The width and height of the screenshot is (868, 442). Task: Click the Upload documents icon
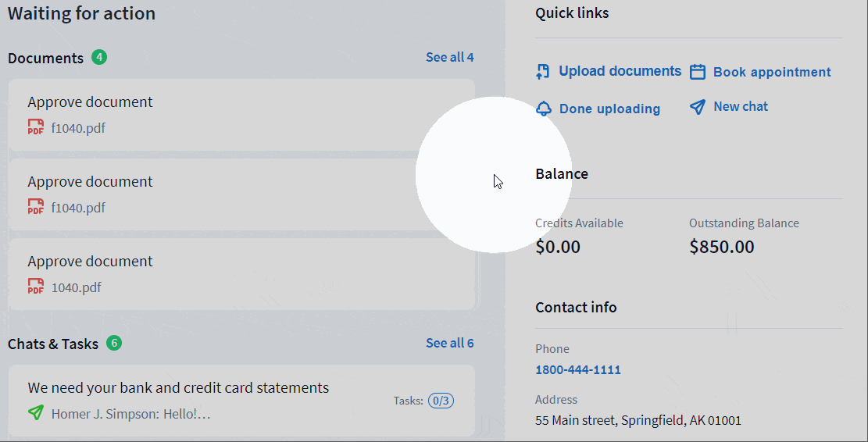click(x=543, y=72)
